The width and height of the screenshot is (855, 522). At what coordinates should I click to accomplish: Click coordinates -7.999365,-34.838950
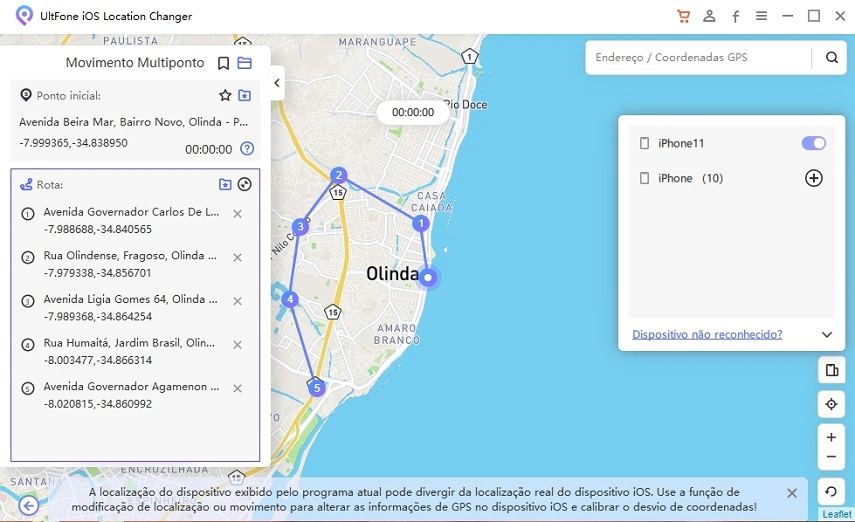(74, 143)
